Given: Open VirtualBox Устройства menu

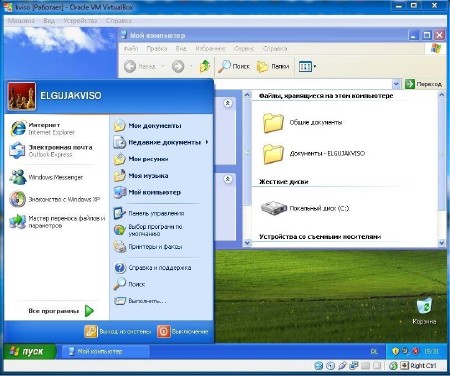Looking at the screenshot, I should [80, 21].
